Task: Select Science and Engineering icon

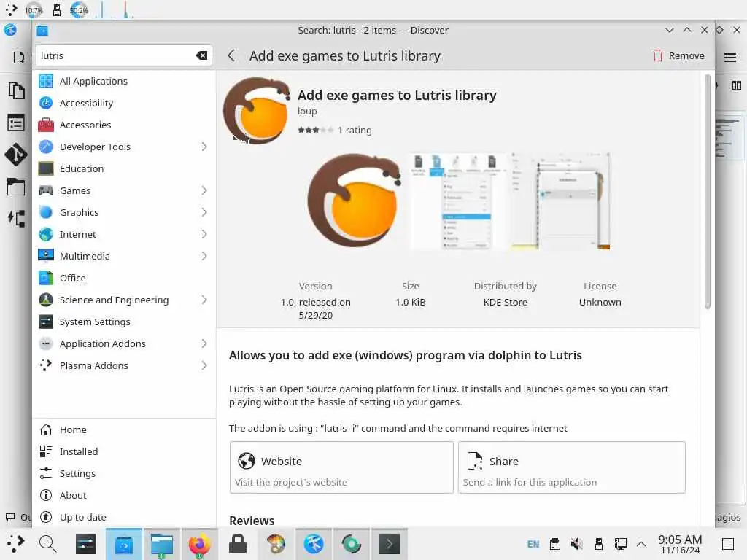Action: (x=46, y=300)
